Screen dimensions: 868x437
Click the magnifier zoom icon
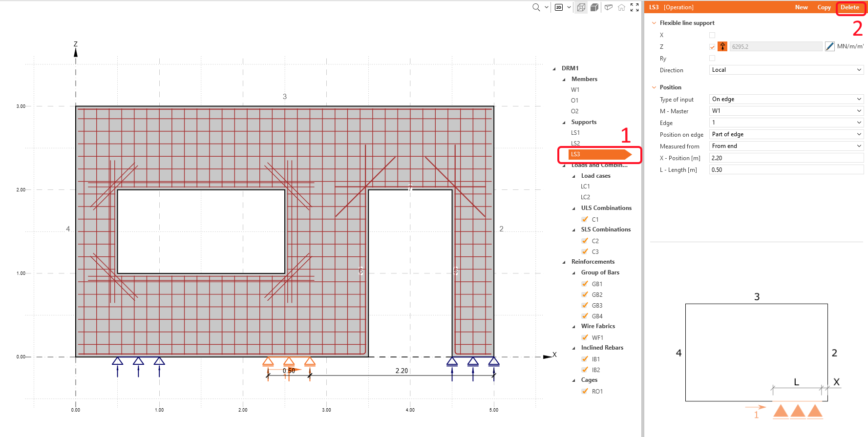536,7
